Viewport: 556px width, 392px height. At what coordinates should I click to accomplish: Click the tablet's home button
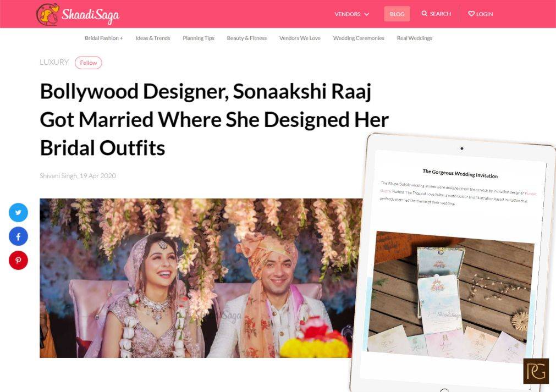444,390
